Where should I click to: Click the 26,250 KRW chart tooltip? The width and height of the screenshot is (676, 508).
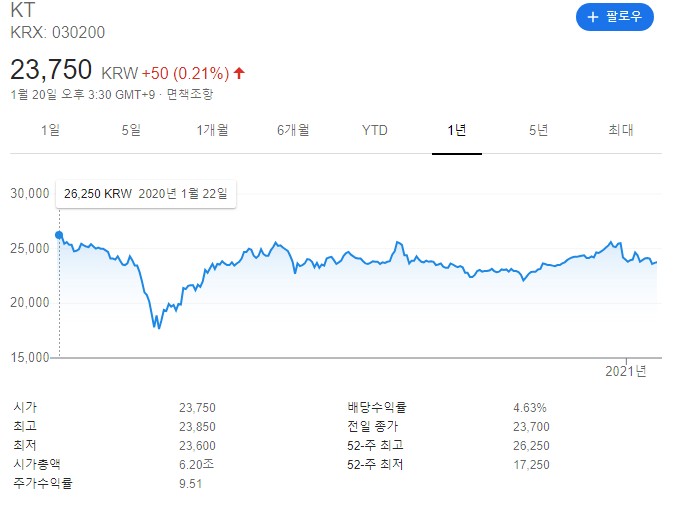pyautogui.click(x=145, y=193)
